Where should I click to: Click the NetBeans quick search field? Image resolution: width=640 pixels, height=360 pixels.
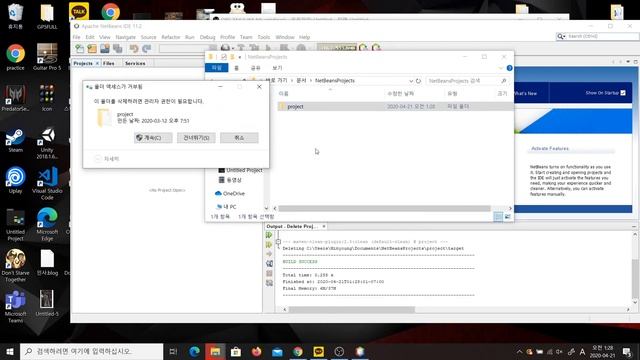[598, 36]
